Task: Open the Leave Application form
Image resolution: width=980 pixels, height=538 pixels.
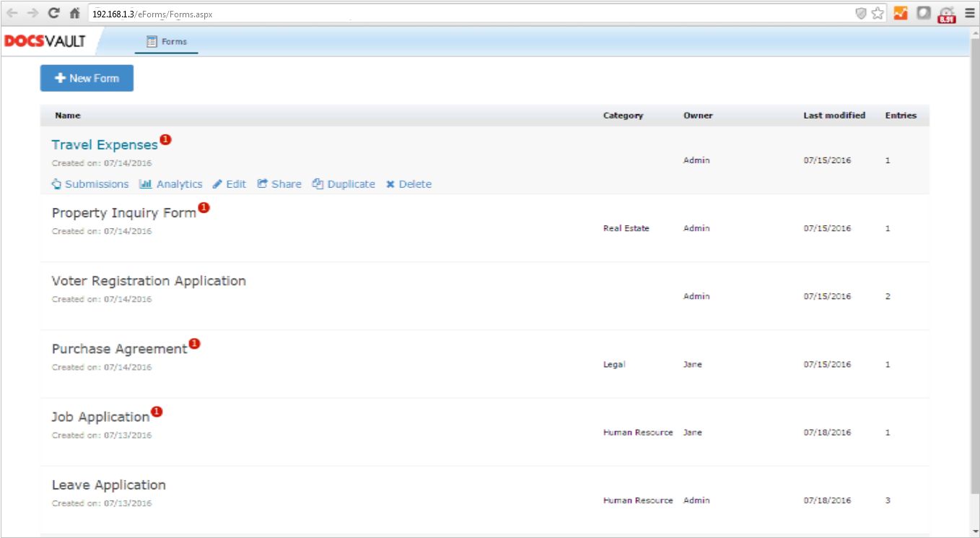Action: click(x=109, y=485)
